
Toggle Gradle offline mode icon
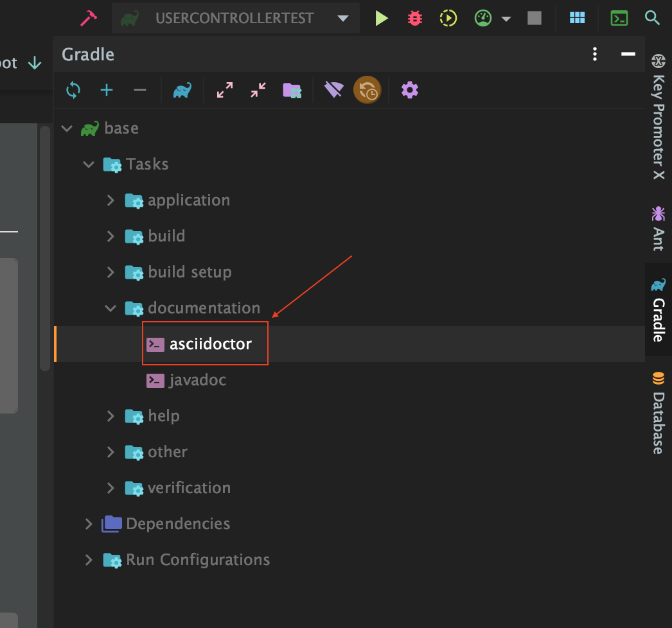point(334,89)
